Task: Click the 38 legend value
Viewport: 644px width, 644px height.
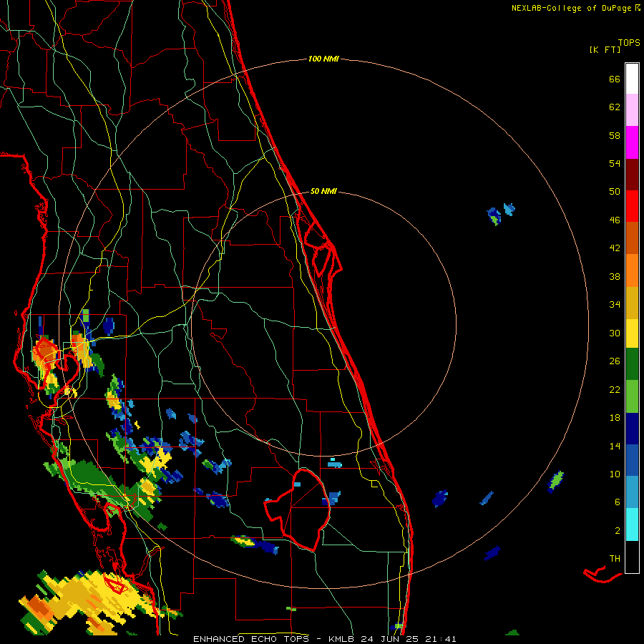Action: (x=615, y=276)
